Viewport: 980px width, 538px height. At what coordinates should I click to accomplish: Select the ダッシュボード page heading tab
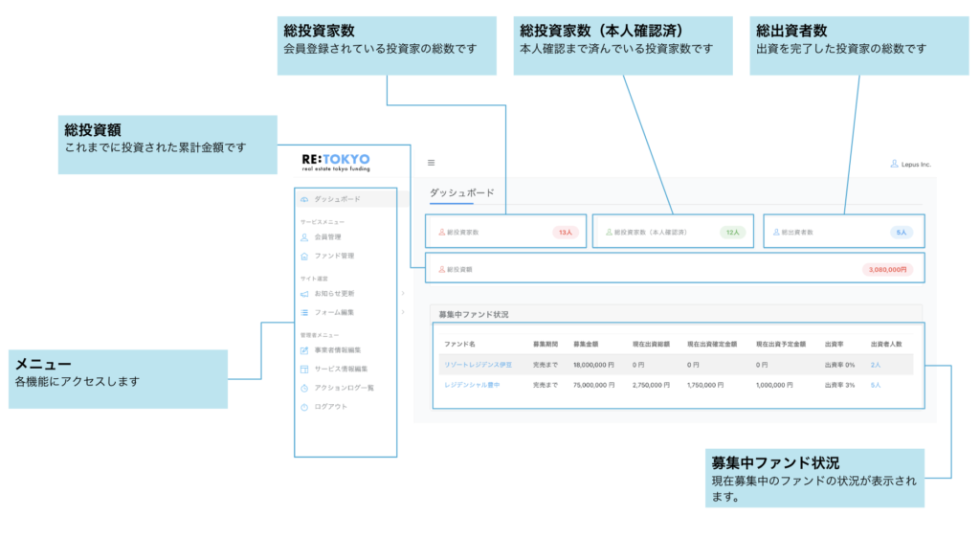click(462, 192)
